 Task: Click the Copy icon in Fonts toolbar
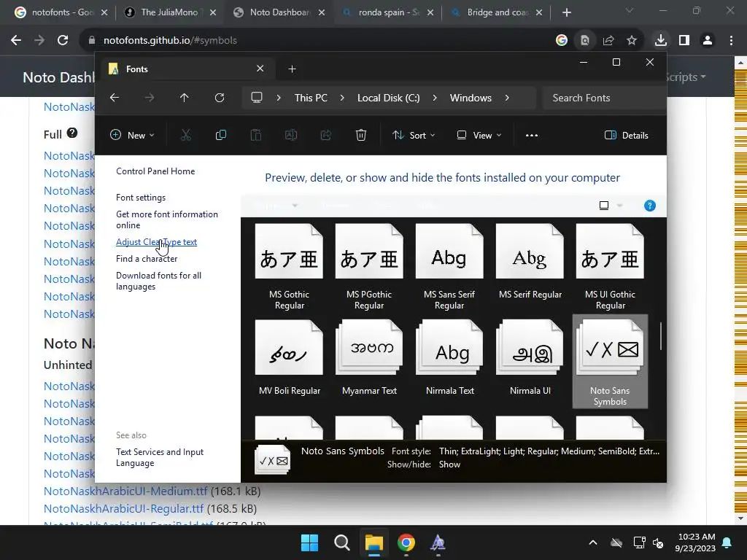[x=220, y=135]
